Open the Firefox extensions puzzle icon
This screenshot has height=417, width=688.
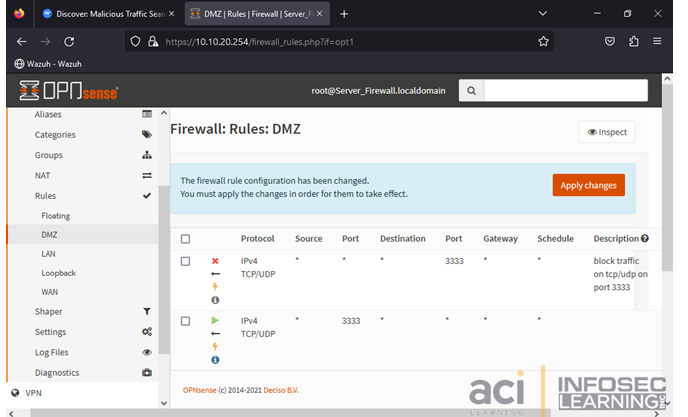tap(633, 42)
